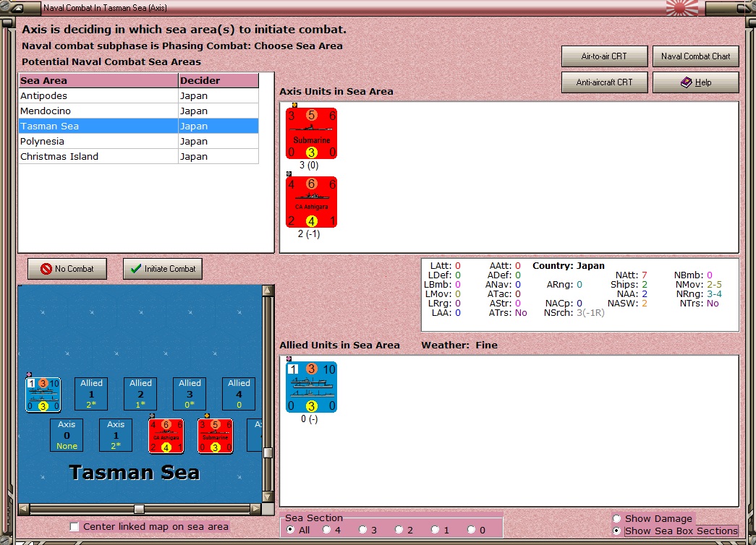The height and width of the screenshot is (545, 756).
Task: Click the map's vertical scrollbar thumb
Action: [268, 452]
